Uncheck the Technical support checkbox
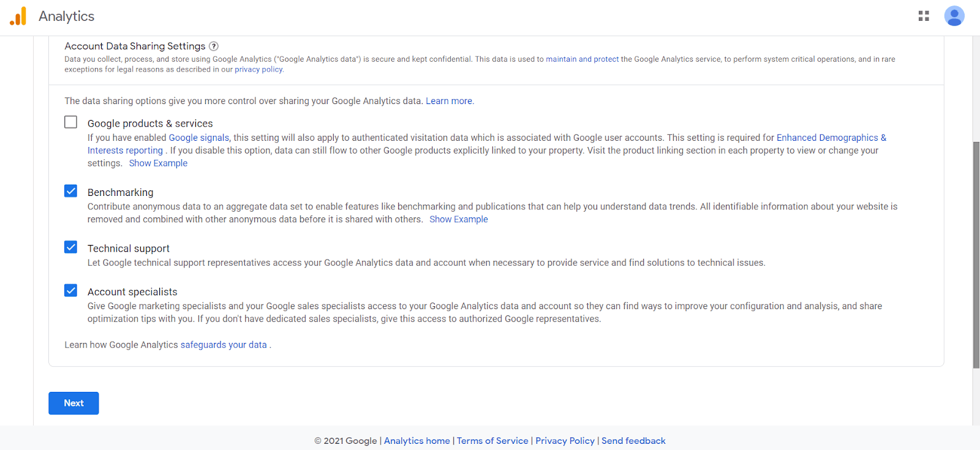 click(71, 247)
